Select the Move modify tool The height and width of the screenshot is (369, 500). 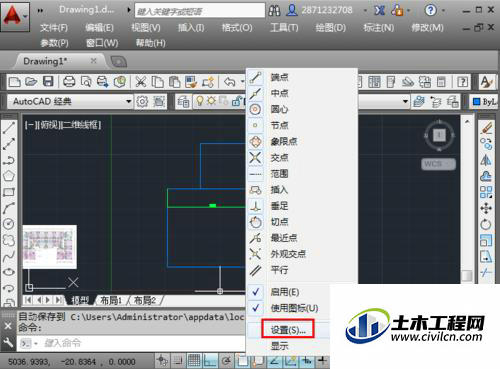(486, 208)
